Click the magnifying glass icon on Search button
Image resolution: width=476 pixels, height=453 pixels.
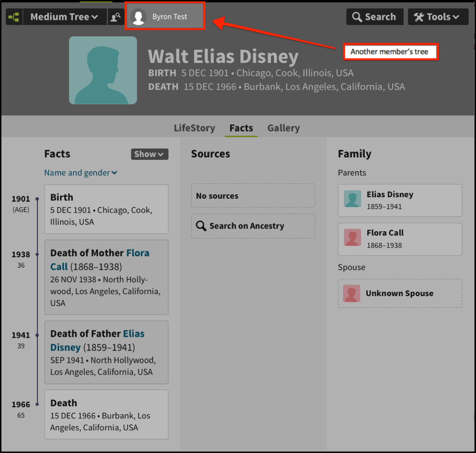[357, 17]
